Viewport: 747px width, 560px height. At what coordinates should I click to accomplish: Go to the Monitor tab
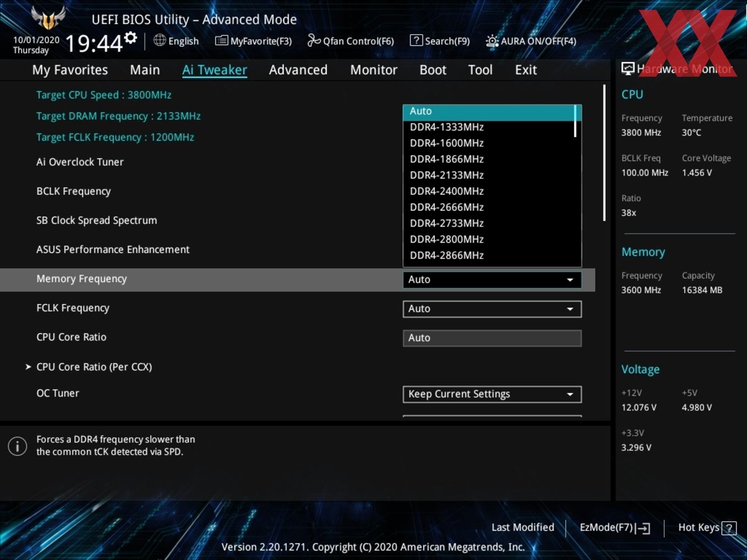click(x=374, y=70)
